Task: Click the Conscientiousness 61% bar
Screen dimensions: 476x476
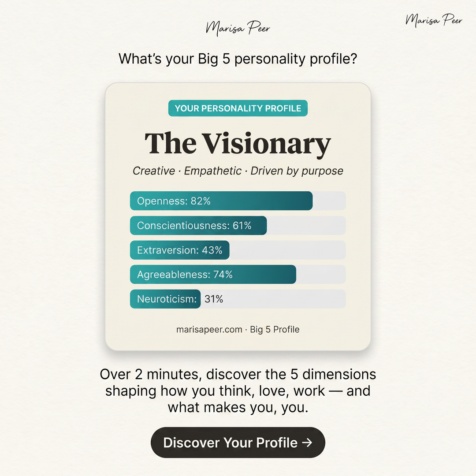Action: click(238, 225)
